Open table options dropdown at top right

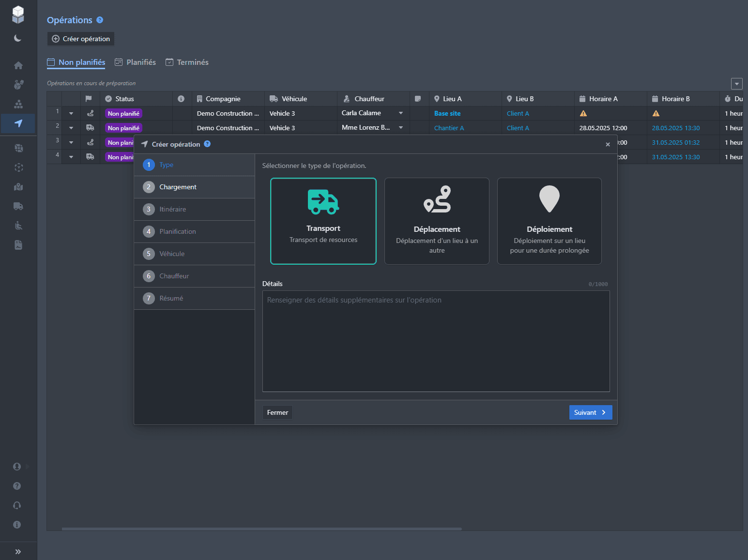pos(736,84)
